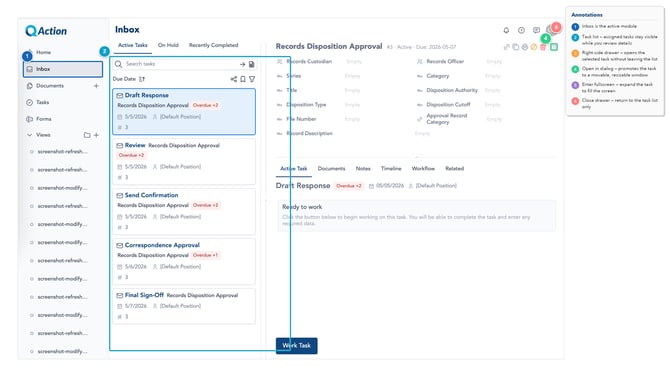Select the Final Sign-Off task card
This screenshot has height=377, width=670.
tap(184, 306)
